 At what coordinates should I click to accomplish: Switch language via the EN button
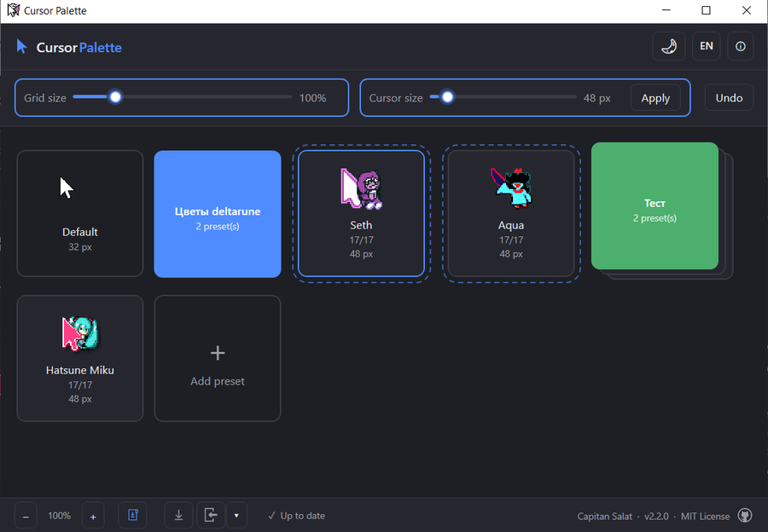706,46
